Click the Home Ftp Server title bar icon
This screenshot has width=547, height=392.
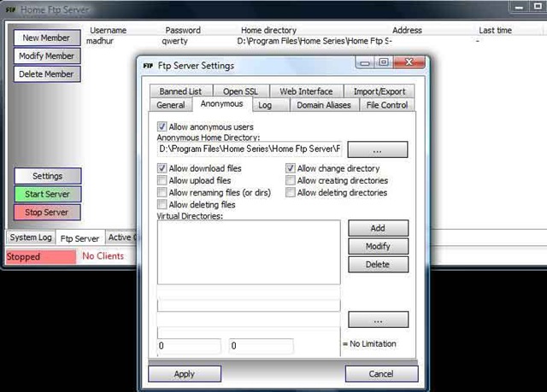pyautogui.click(x=11, y=9)
